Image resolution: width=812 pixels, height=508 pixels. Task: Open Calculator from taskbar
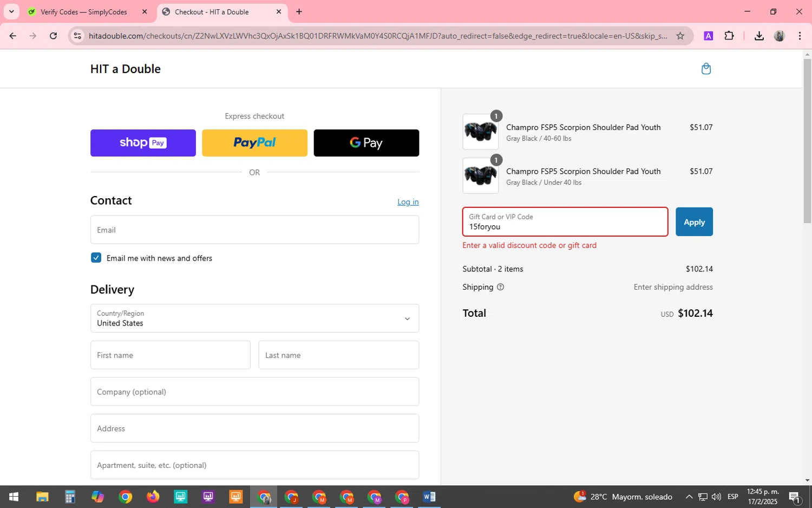[x=70, y=497]
